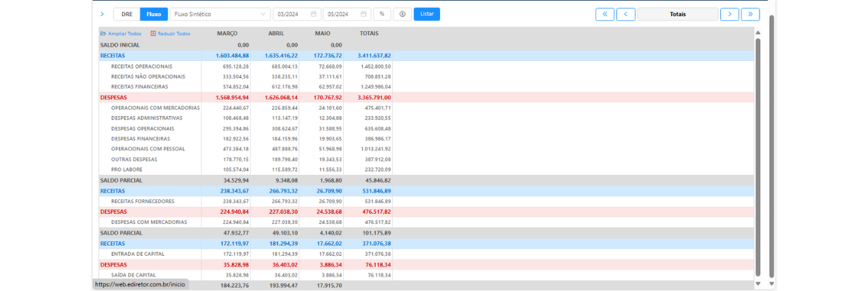
Task: Collapse the DESPESAS 35.828,98 group row
Action: pyautogui.click(x=426, y=265)
